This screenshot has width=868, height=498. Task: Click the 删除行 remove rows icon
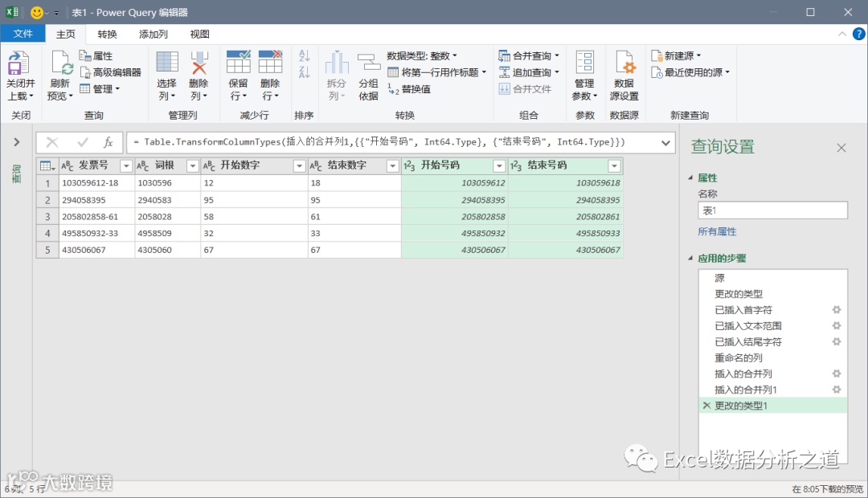point(270,62)
